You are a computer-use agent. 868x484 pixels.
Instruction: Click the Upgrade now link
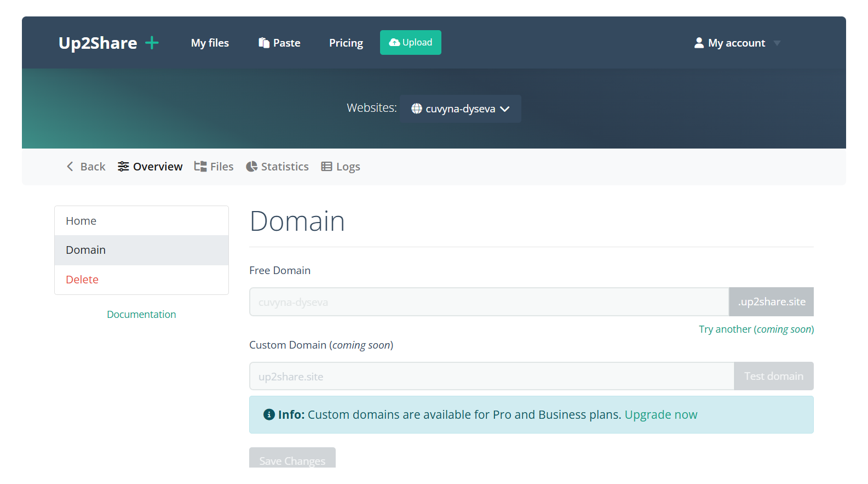click(661, 414)
